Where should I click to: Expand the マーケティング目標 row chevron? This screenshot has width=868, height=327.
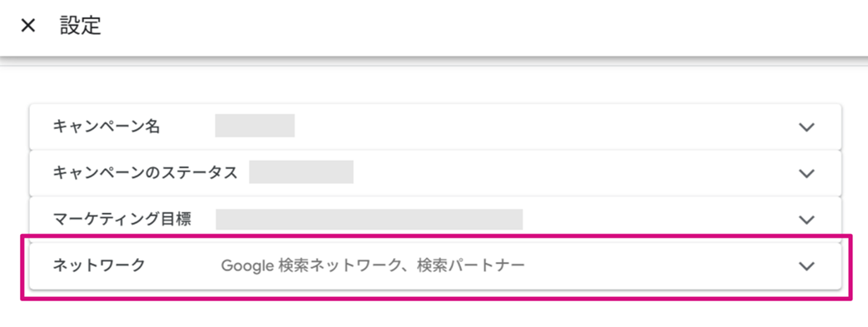(x=806, y=220)
